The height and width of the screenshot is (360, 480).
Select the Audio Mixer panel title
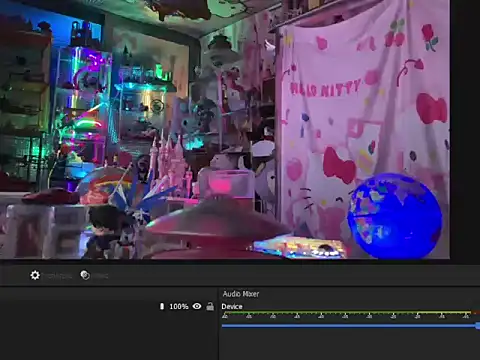(x=241, y=294)
